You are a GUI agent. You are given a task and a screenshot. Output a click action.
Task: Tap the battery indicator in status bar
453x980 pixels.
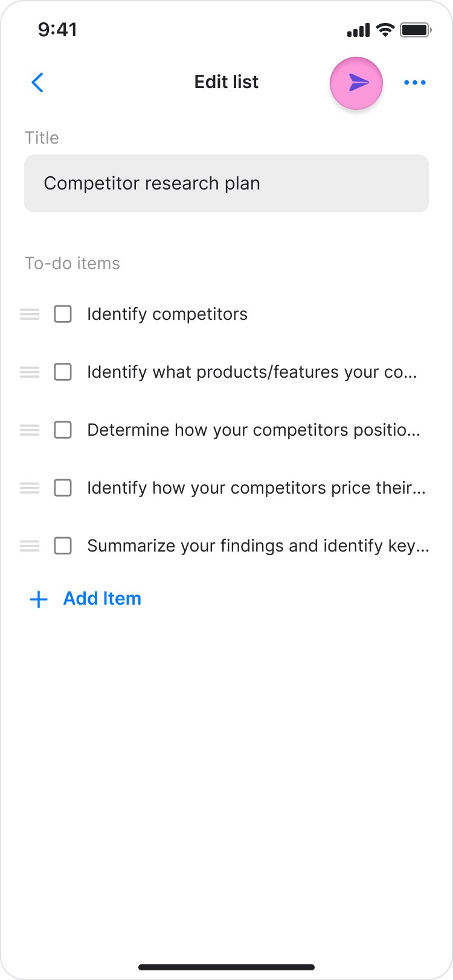(x=416, y=30)
